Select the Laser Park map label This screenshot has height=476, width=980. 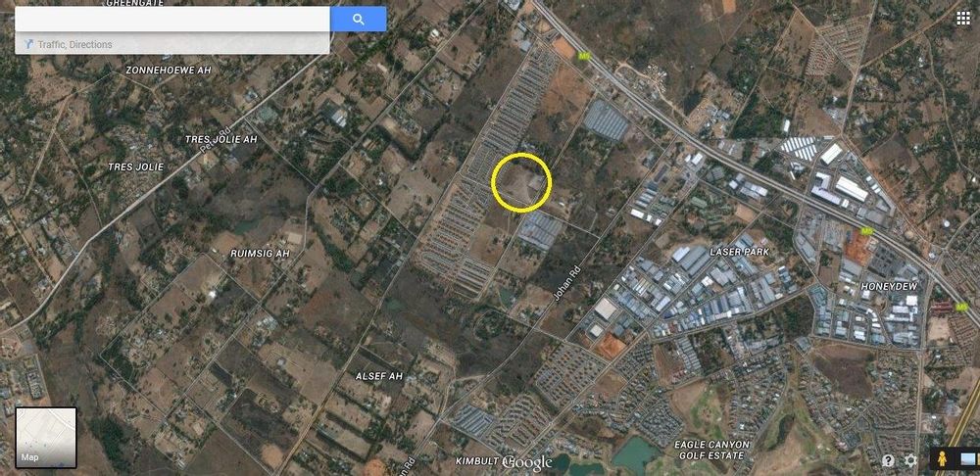click(739, 251)
